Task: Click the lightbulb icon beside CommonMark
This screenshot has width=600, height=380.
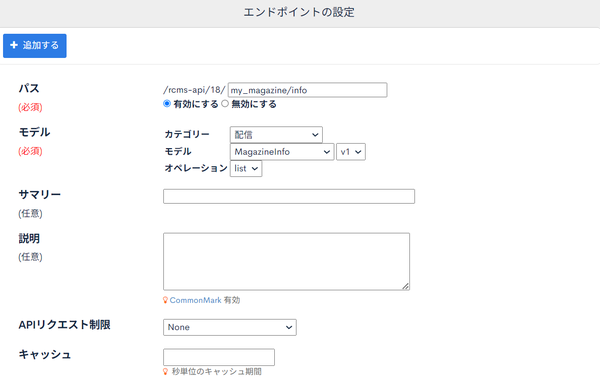Action: pyautogui.click(x=165, y=300)
